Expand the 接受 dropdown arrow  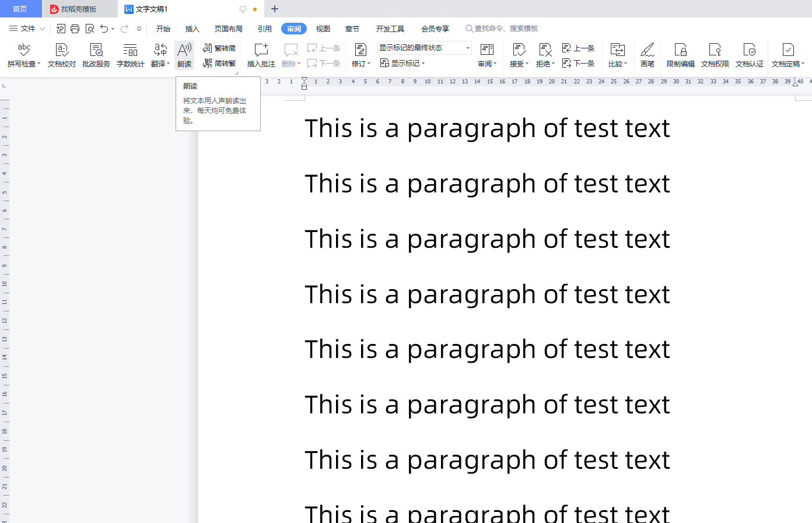(x=527, y=64)
